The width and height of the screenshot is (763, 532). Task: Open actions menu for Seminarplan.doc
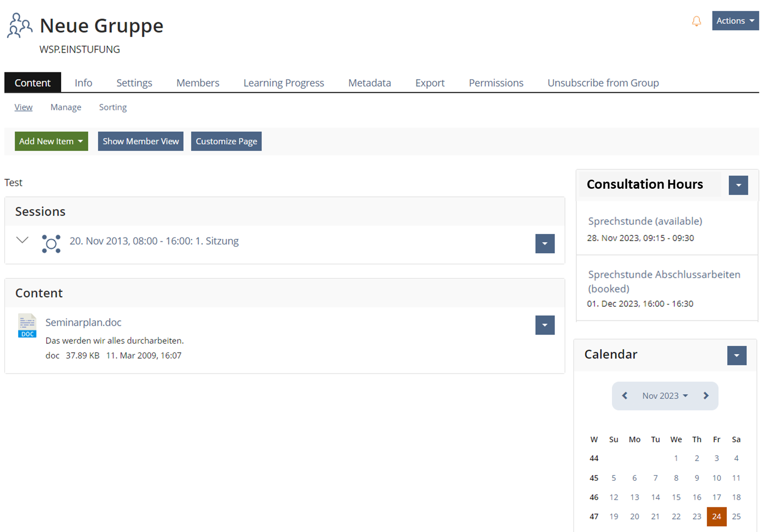[x=545, y=325]
